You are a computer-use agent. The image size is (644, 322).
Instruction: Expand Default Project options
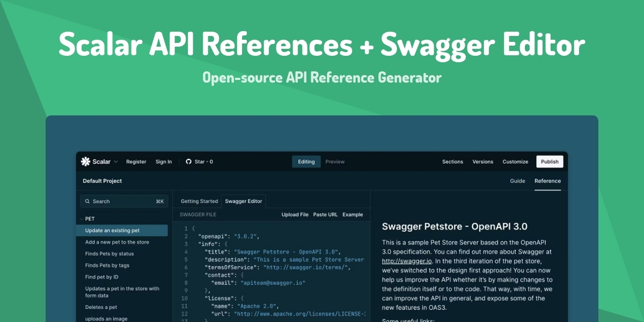pos(102,181)
